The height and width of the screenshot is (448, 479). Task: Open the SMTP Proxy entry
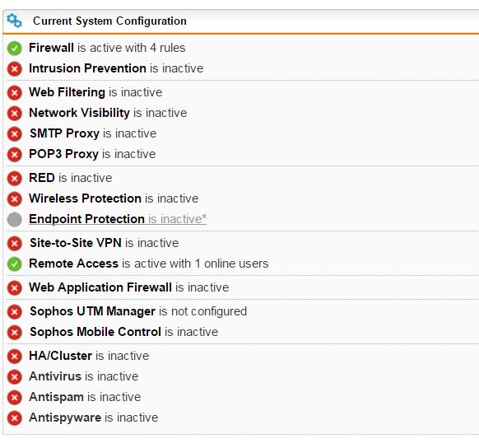coord(93,133)
